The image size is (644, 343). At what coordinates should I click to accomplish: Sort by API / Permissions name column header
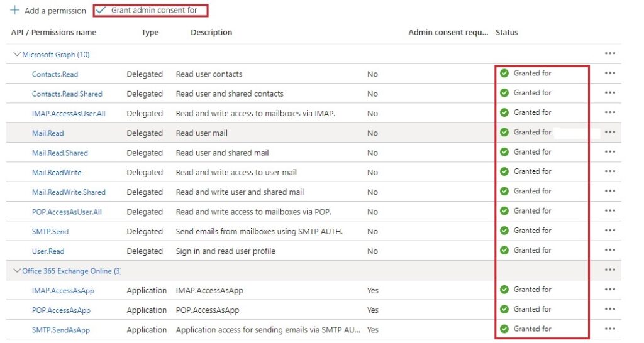click(x=53, y=32)
